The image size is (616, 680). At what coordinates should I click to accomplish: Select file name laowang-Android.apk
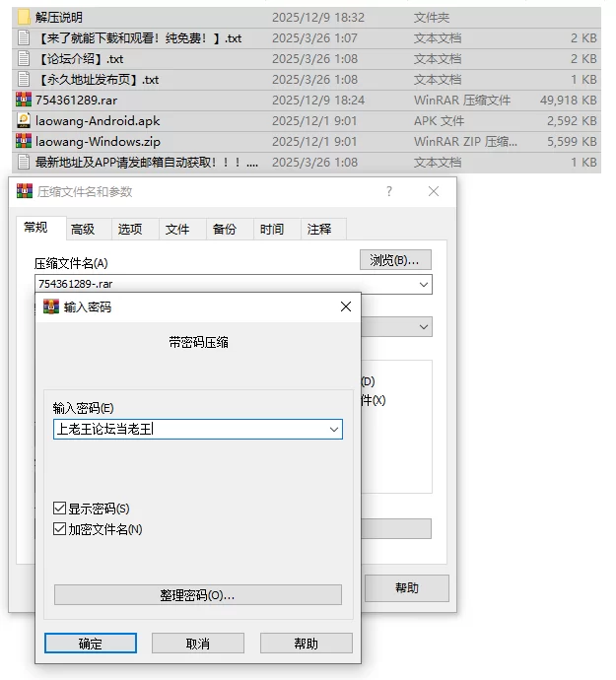click(x=98, y=121)
